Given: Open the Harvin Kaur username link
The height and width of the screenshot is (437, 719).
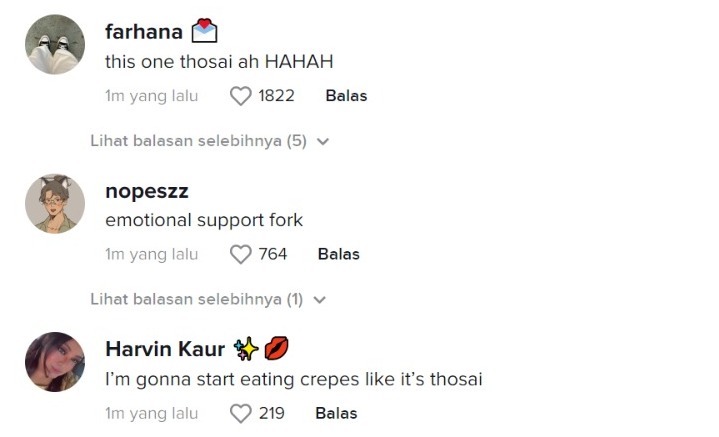Looking at the screenshot, I should (x=165, y=349).
